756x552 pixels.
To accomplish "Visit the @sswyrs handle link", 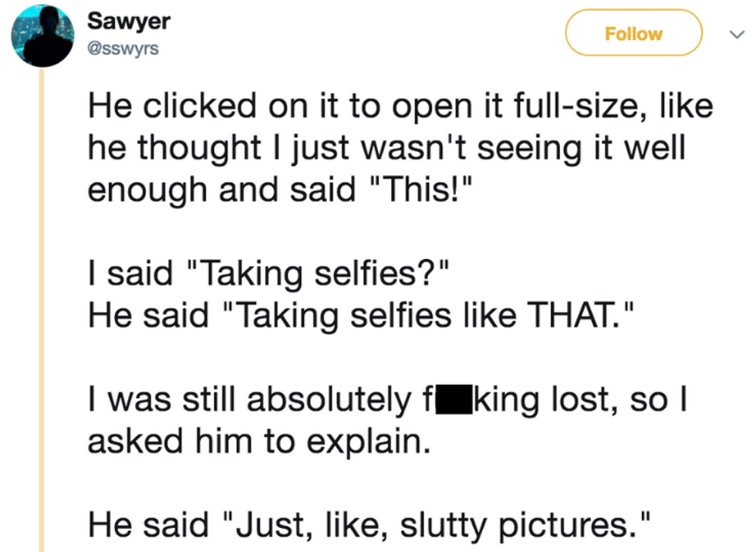I will (x=123, y=49).
